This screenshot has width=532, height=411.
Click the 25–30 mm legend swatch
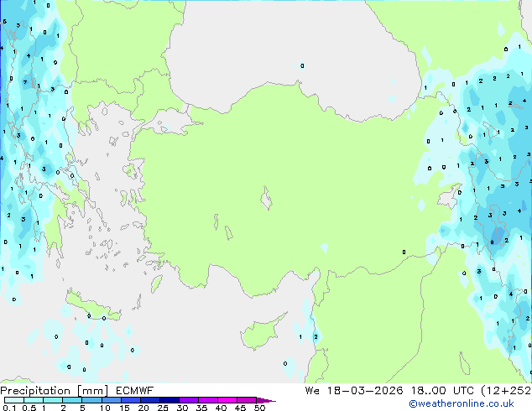pos(169,400)
